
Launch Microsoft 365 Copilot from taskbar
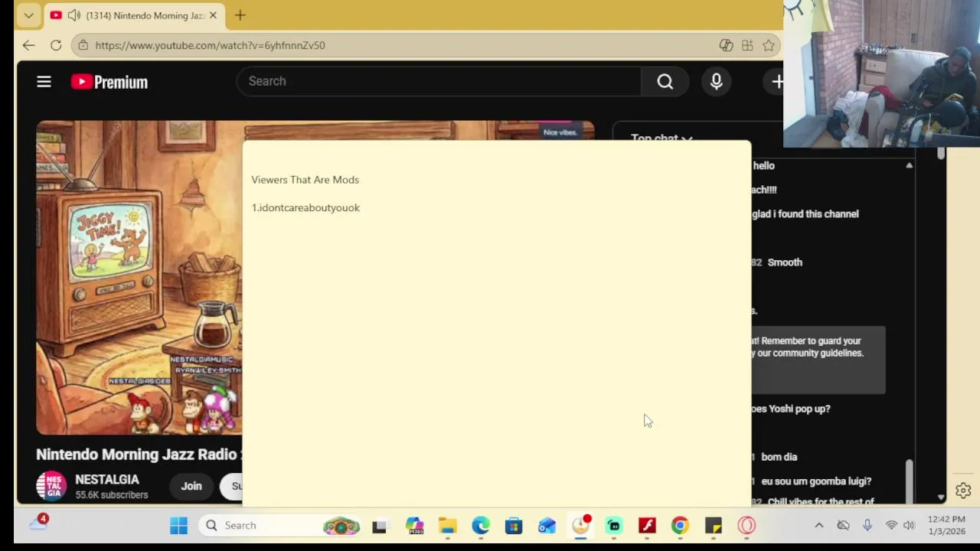point(414,526)
